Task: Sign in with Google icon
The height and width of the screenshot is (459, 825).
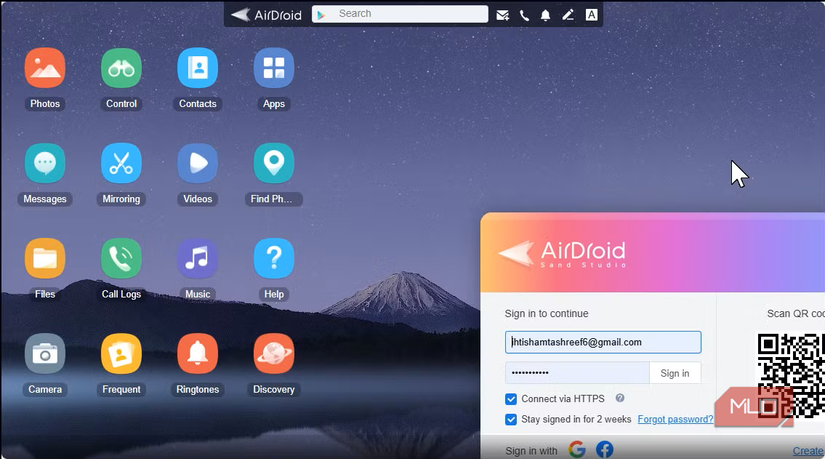Action: [577, 450]
